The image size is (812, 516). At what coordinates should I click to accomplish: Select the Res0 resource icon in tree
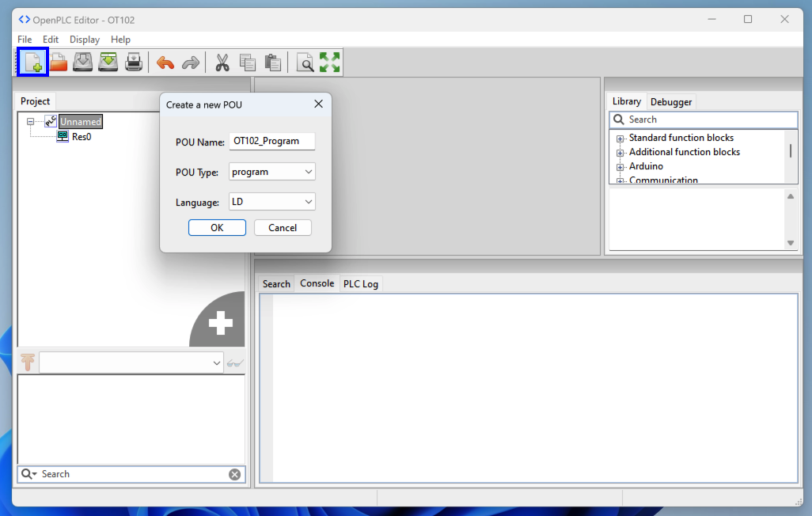click(63, 136)
